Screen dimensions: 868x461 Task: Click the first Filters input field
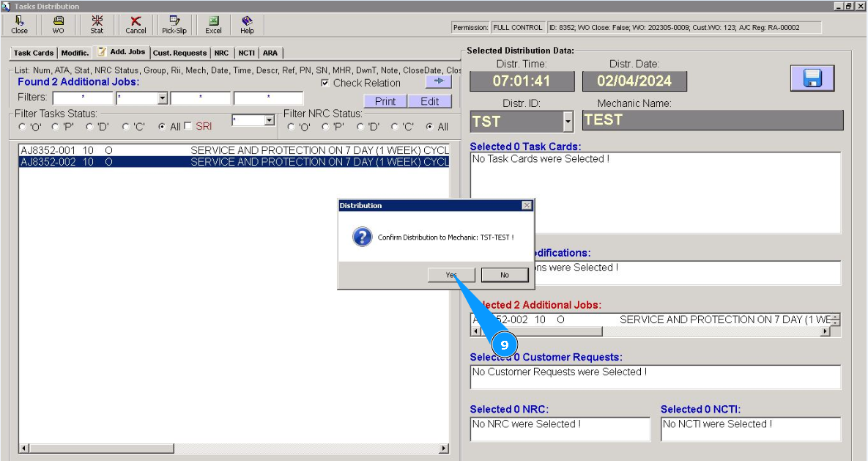[83, 99]
